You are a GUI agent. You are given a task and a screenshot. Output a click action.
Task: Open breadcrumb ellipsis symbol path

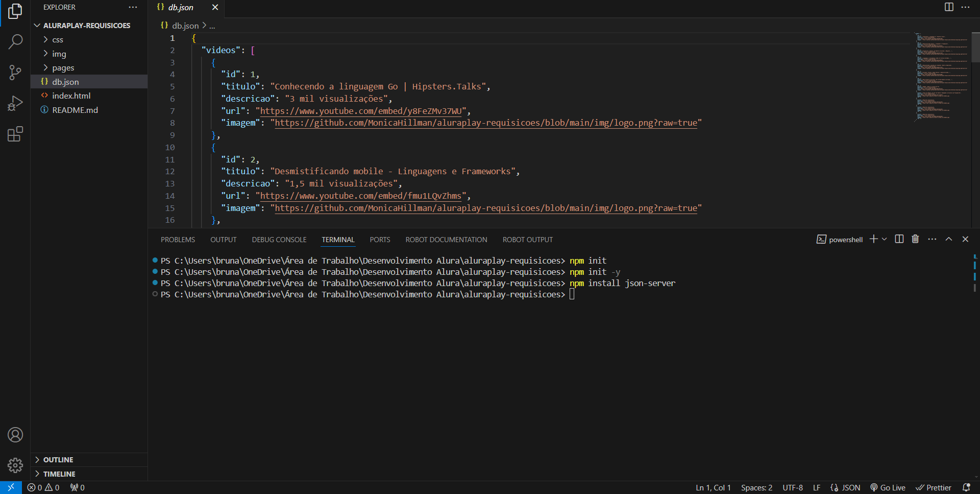coord(212,26)
